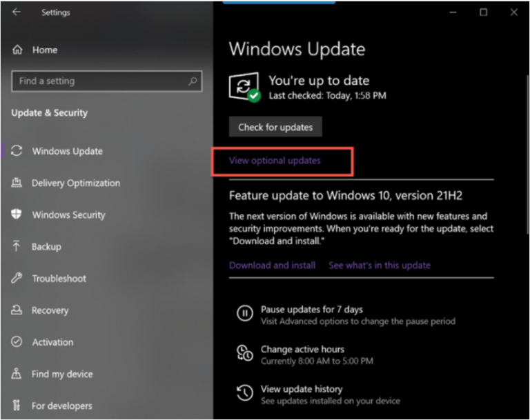The height and width of the screenshot is (420, 530).
Task: Click the Troubleshoot wrench icon
Action: [17, 278]
